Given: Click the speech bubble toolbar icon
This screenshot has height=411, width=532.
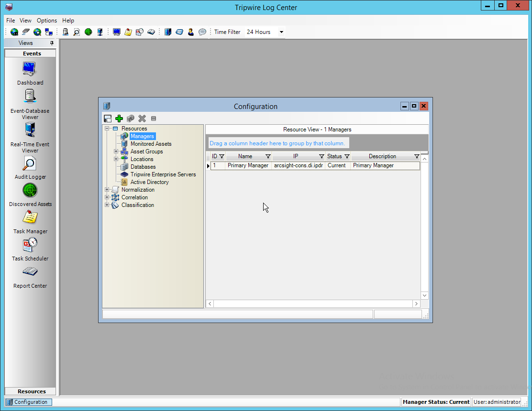Looking at the screenshot, I should 202,32.
